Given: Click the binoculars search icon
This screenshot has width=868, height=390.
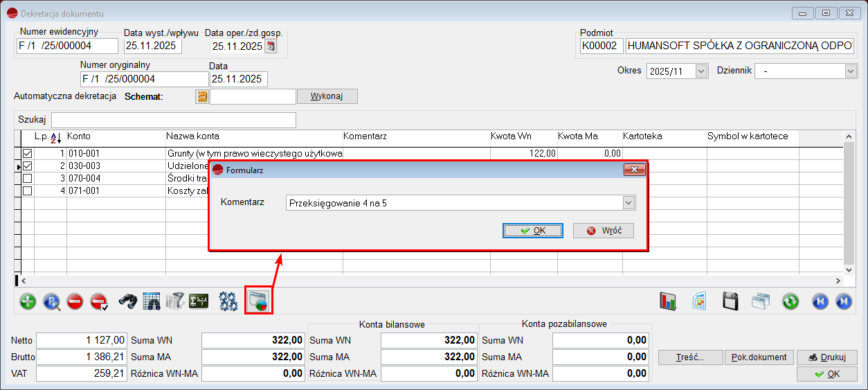Looking at the screenshot, I should click(x=128, y=302).
